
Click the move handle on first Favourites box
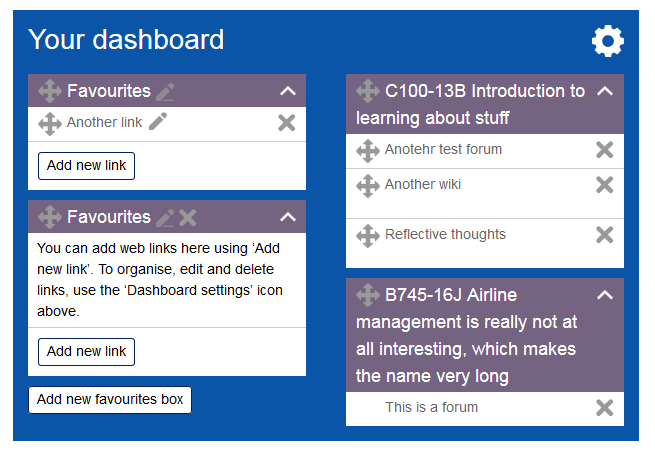click(x=50, y=91)
